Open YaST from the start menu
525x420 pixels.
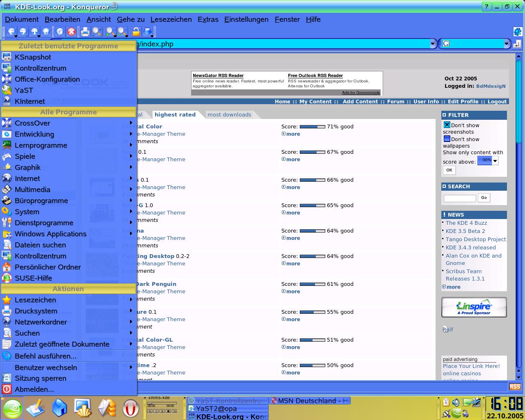(68, 90)
